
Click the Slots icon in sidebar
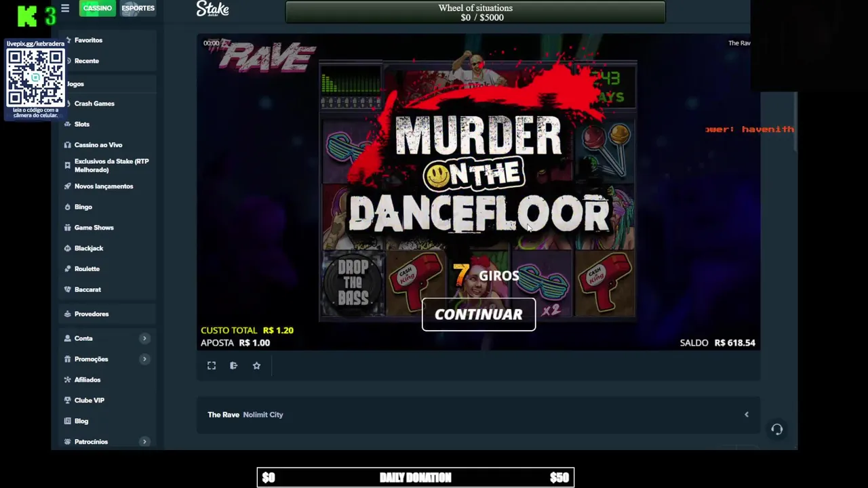coord(68,125)
